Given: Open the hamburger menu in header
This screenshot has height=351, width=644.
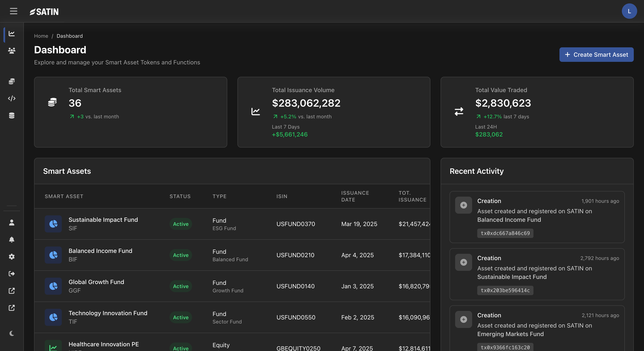Looking at the screenshot, I should coord(13,11).
